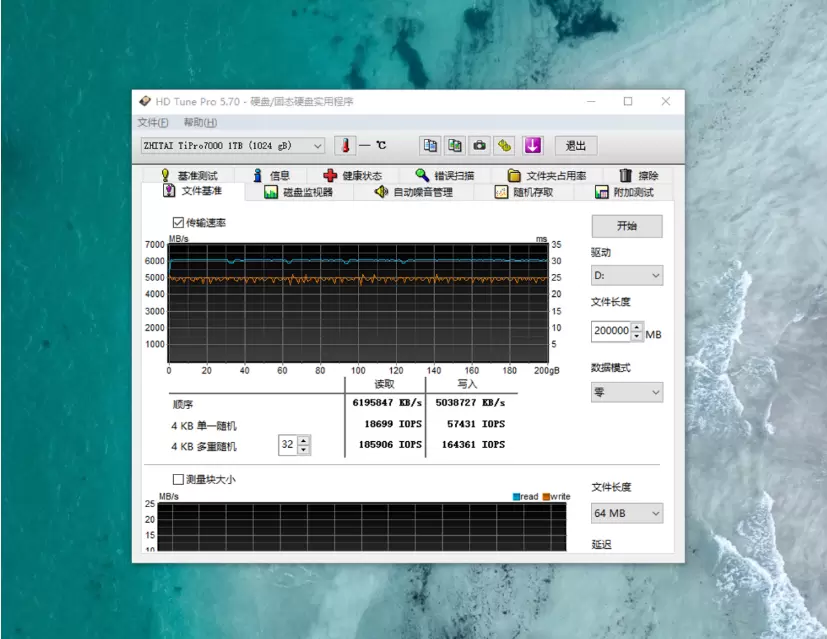Screen dimensions: 827x639
Task: Enable the 测量块大小 checkbox
Action: 178,479
